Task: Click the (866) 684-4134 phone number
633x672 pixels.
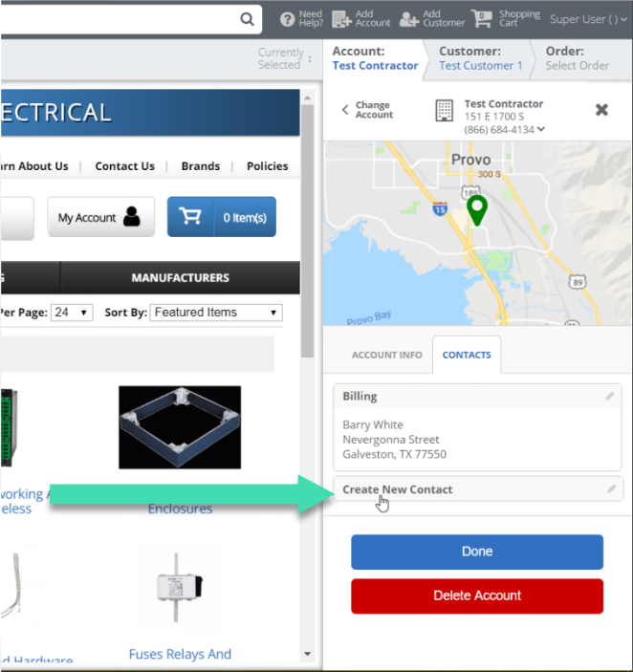Action: coord(499,129)
